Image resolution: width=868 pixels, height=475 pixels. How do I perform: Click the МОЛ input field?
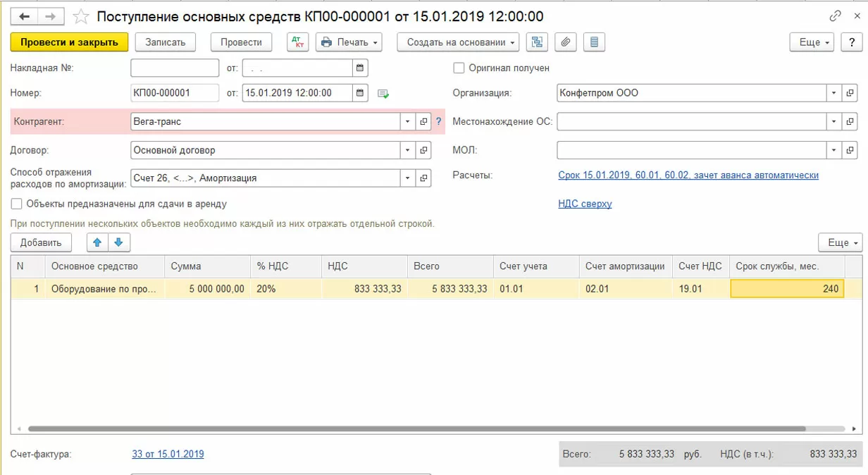(x=692, y=150)
